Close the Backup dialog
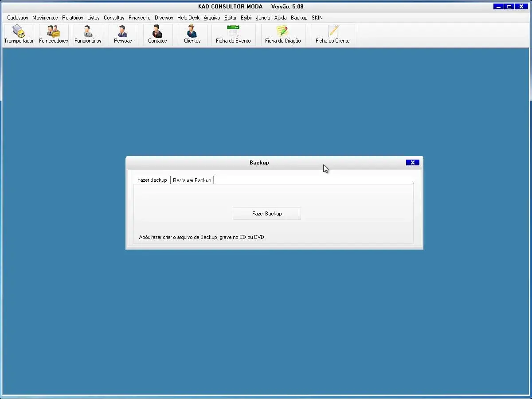Screen dimensions: 532x399 (412, 163)
